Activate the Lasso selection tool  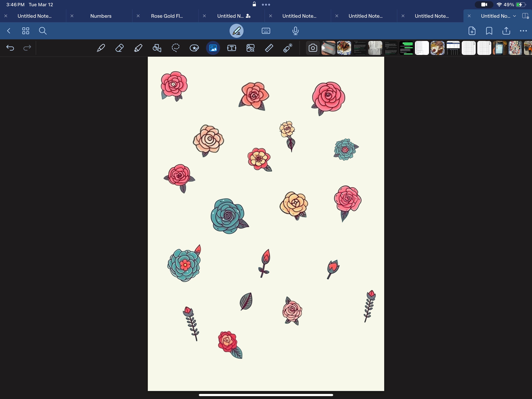[x=175, y=48]
